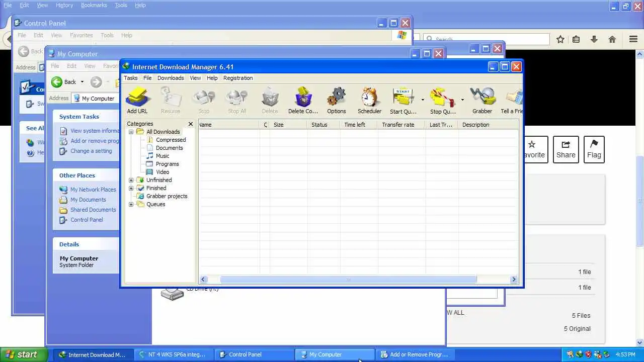This screenshot has width=644, height=362.
Task: Click the Forward arrow in My Computer
Action: [x=96, y=82]
